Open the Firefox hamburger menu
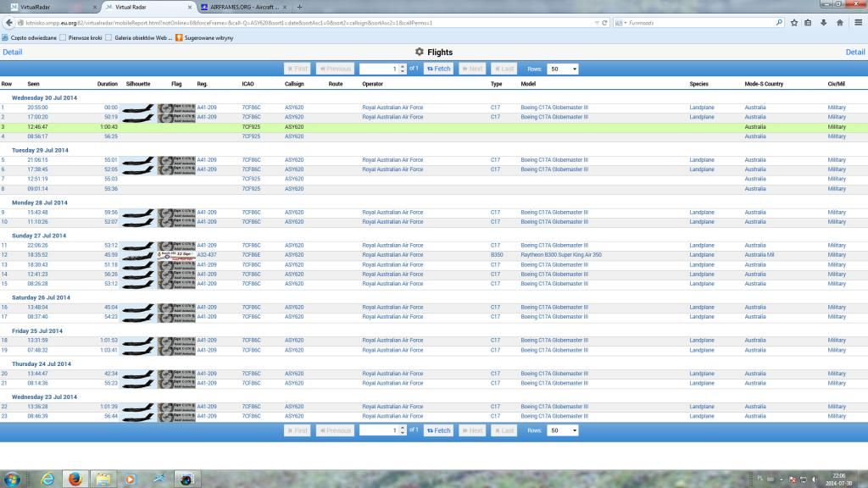Screen dimensions: 868x488 point(855,23)
